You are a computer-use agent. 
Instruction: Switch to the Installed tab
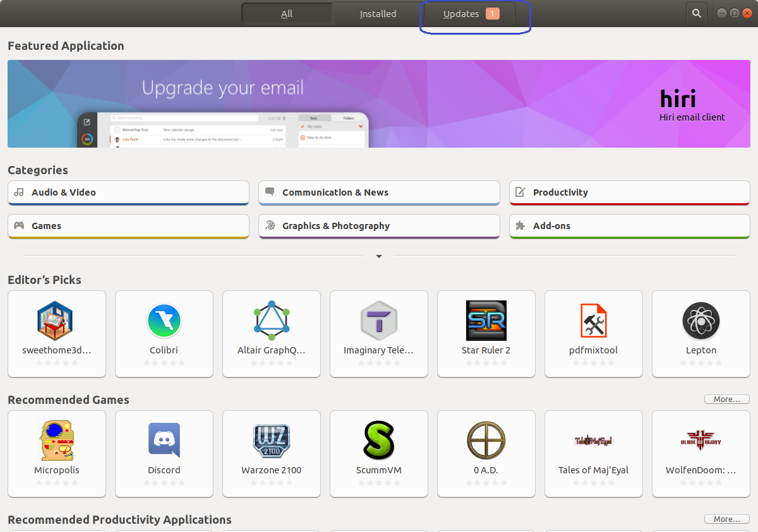378,14
